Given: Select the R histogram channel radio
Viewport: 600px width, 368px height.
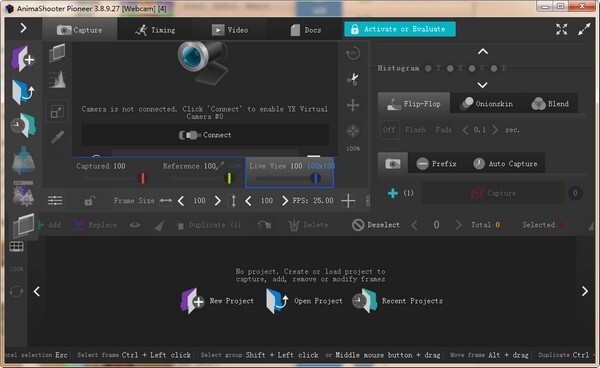Looking at the screenshot, I should (x=450, y=68).
